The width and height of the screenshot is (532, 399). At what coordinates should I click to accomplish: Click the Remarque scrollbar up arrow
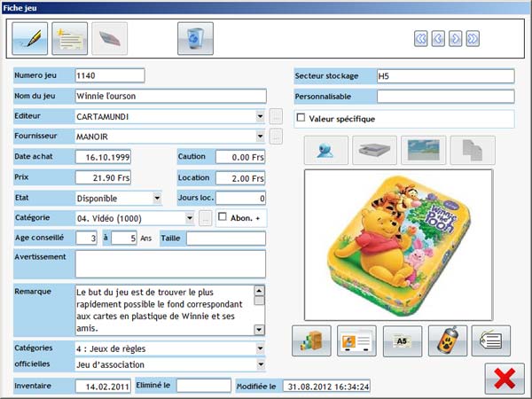coord(259,291)
